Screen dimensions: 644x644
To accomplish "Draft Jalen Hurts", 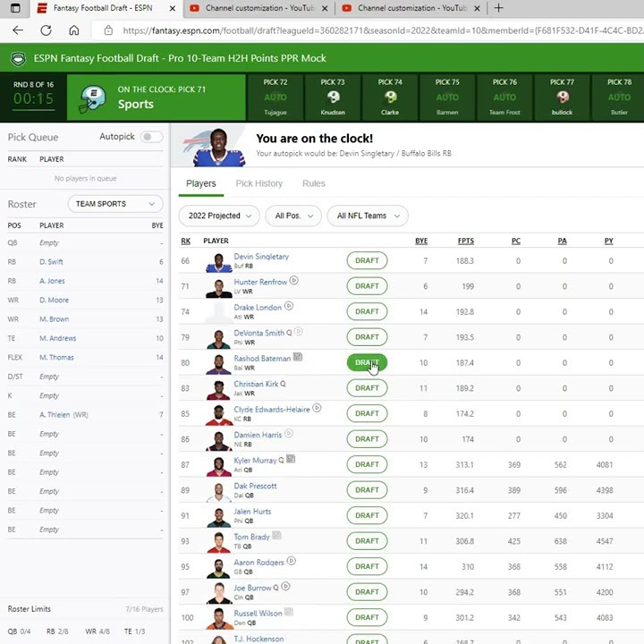I will pos(368,515).
